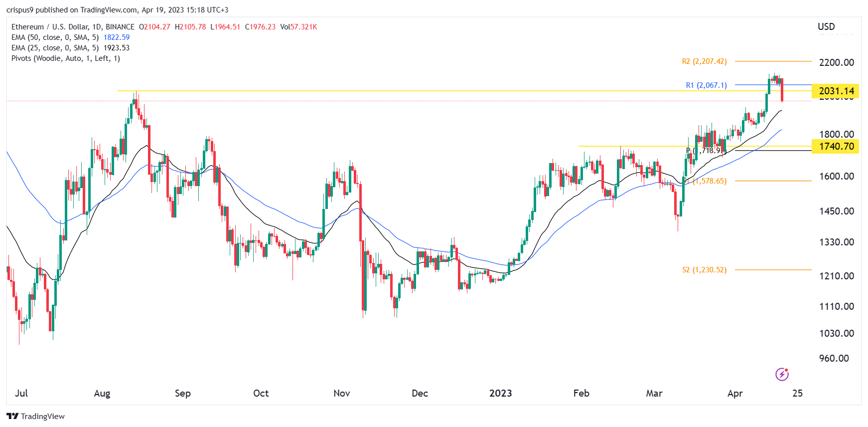Viewport: 868px width, 427px height.
Task: Click the Dec label on time axis
Action: coord(420,393)
